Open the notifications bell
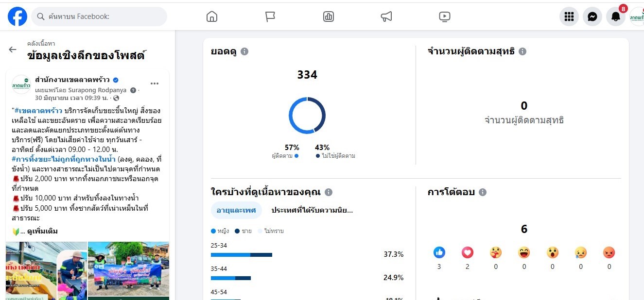The height and width of the screenshot is (300, 644). tap(615, 17)
